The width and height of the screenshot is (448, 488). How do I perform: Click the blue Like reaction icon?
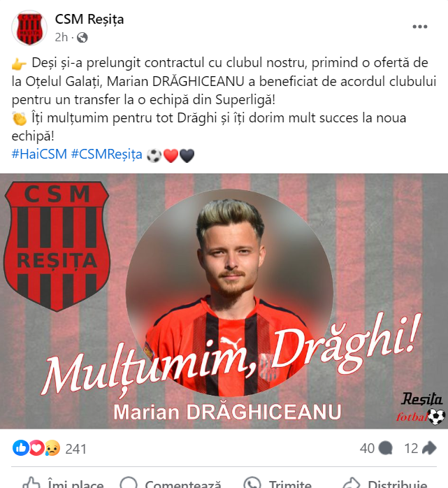(x=20, y=448)
